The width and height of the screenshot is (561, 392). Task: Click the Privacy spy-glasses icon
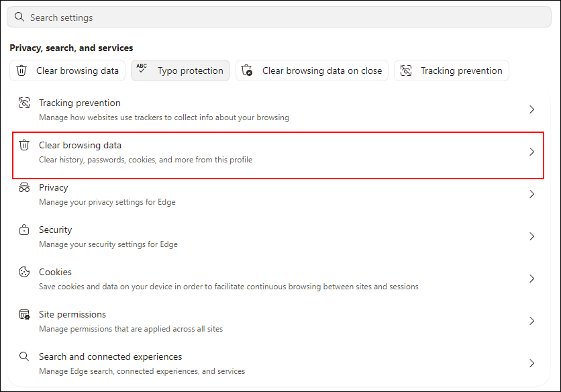click(x=24, y=187)
